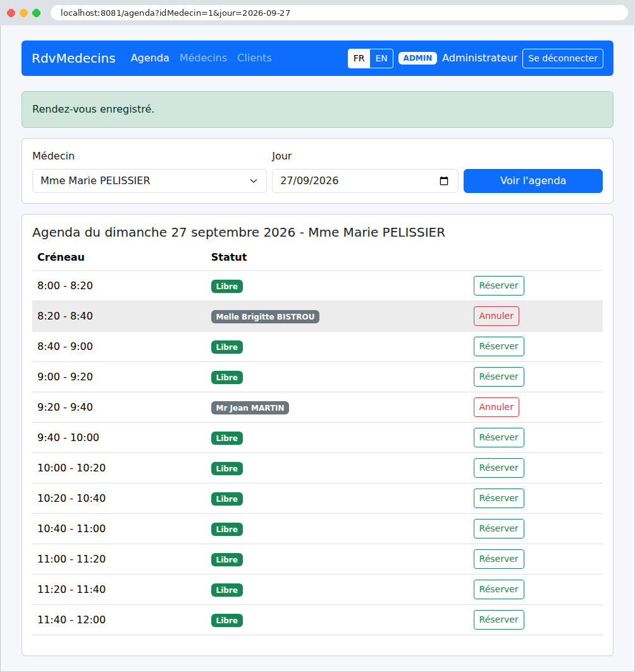Reserve the 8:40 - 9:00 slot
The width and height of the screenshot is (635, 672).
[x=499, y=347]
